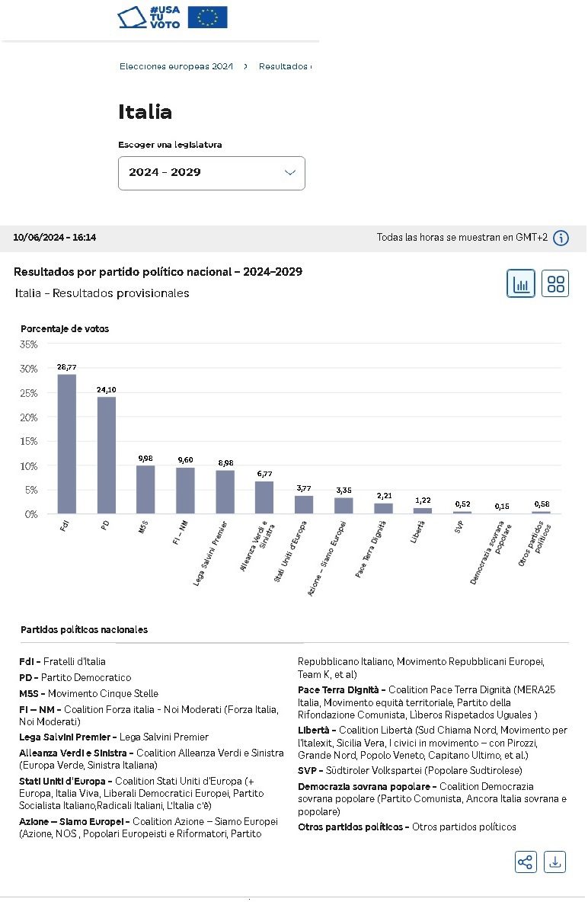The image size is (588, 905).
Task: Click the European Union flag icon
Action: click(207, 18)
